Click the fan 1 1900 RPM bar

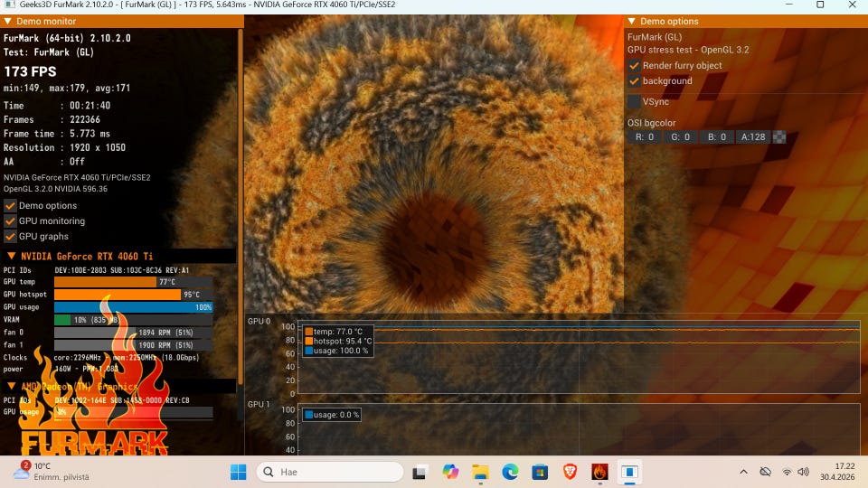point(134,344)
